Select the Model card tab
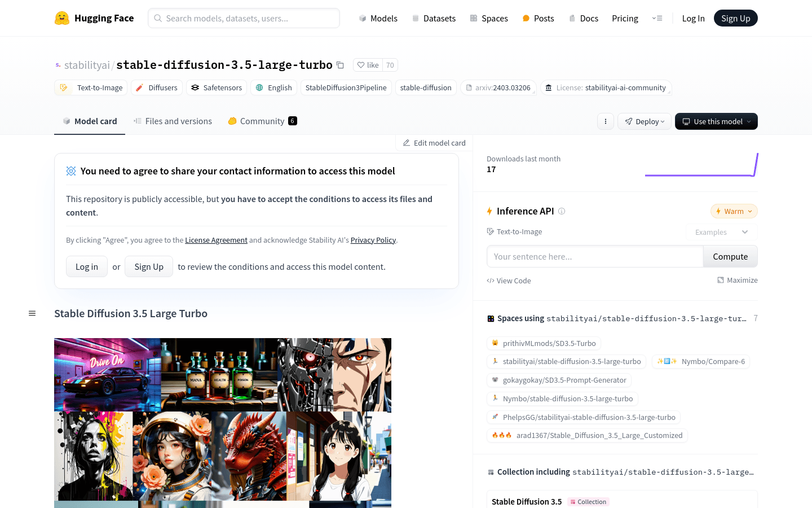 [x=90, y=121]
